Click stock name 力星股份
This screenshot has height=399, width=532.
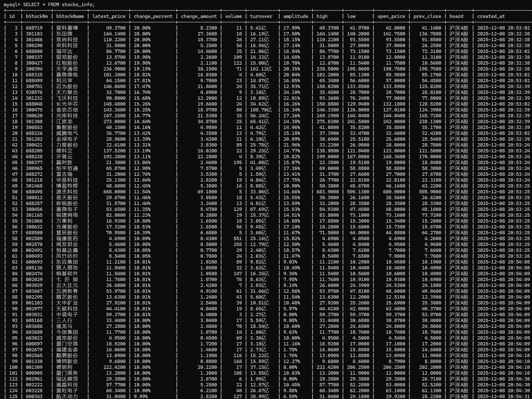click(x=67, y=145)
